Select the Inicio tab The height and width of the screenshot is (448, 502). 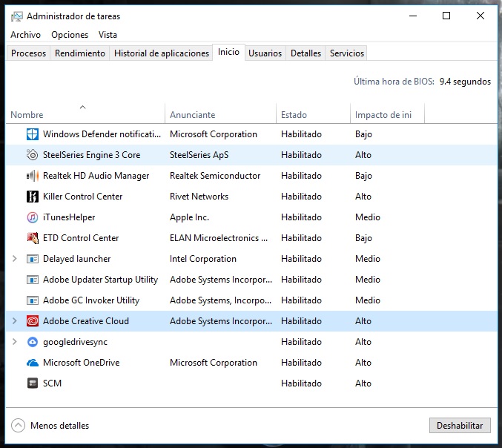pos(228,52)
